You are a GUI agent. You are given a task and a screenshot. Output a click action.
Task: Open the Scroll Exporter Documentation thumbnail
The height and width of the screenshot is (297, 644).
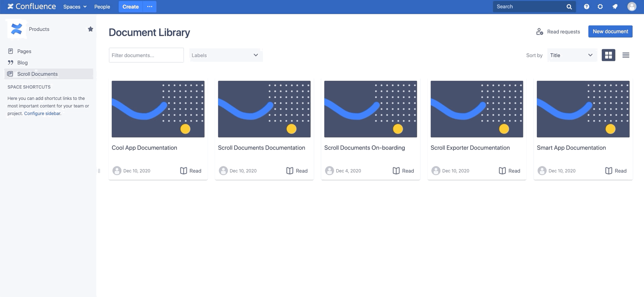point(477,109)
